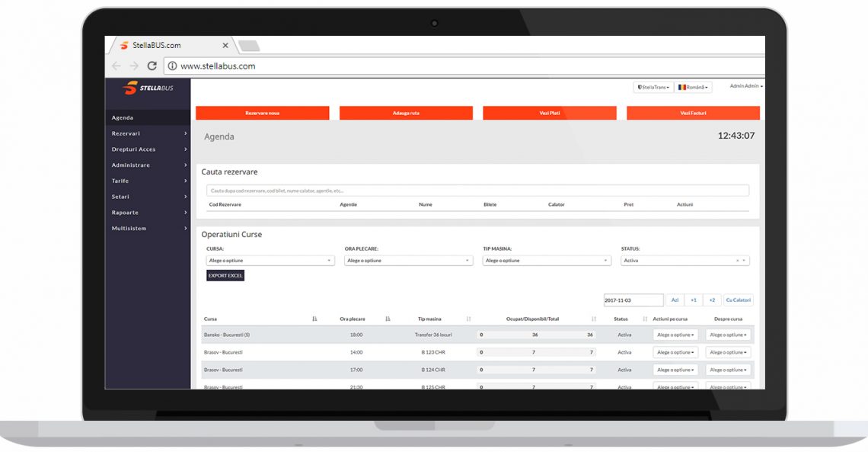Click the Cod Rezervare column header
The height and width of the screenshot is (452, 868).
click(225, 204)
